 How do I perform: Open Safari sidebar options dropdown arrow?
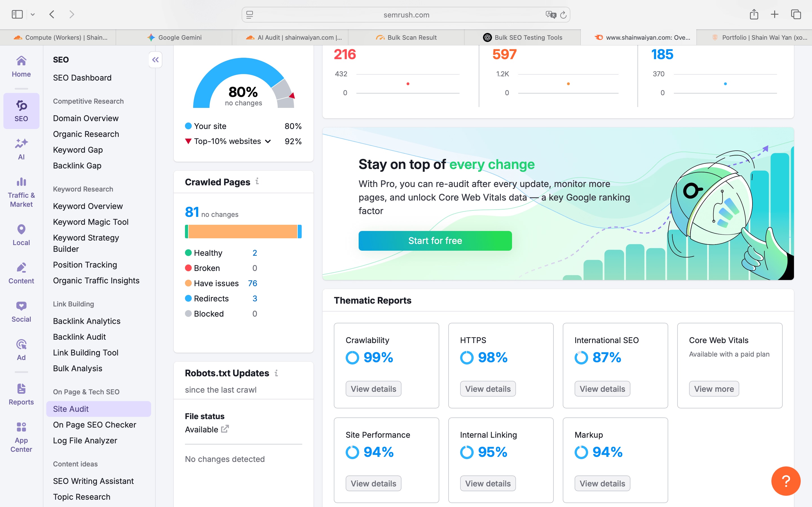(32, 14)
